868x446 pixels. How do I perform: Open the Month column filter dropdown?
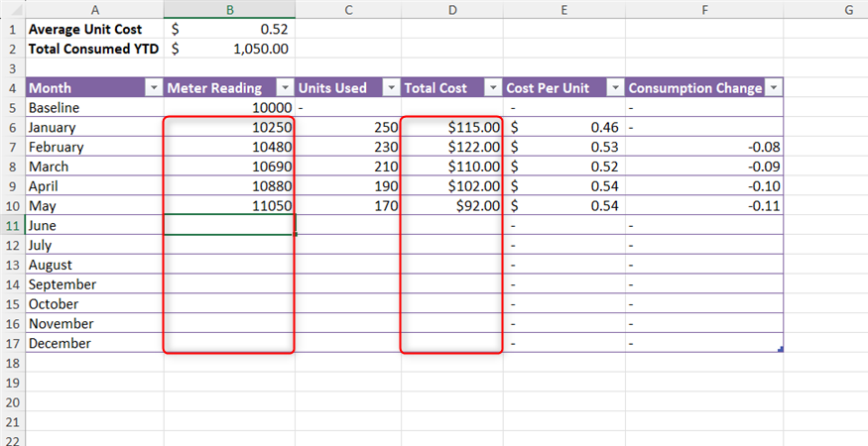click(x=154, y=88)
